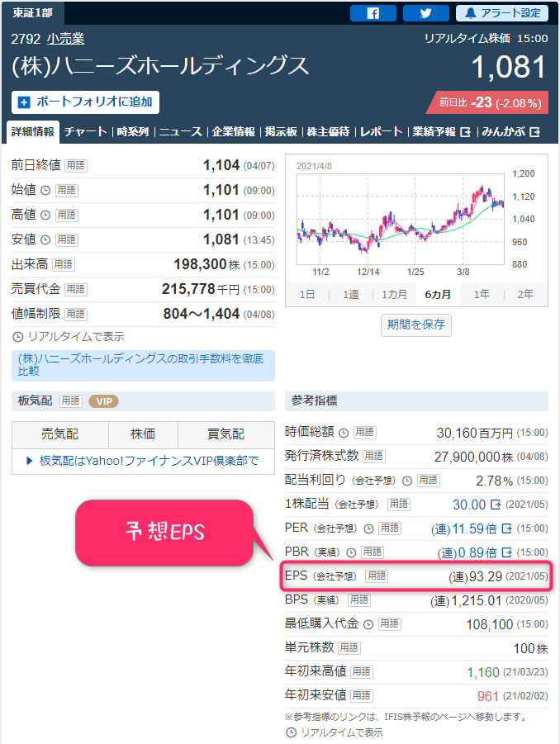Switch to the 時系列 tab
Viewport: 560px width, 744px height.
click(133, 132)
